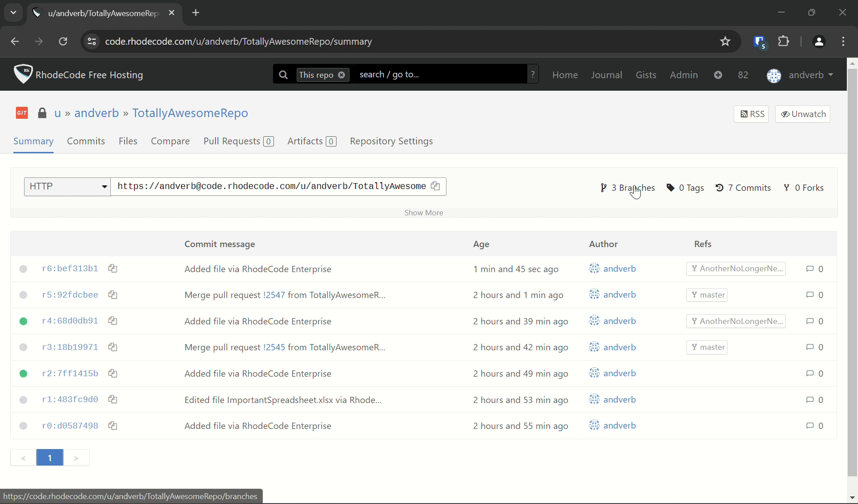Image resolution: width=858 pixels, height=504 pixels.
Task: Open the 3 Branches link
Action: click(x=628, y=188)
